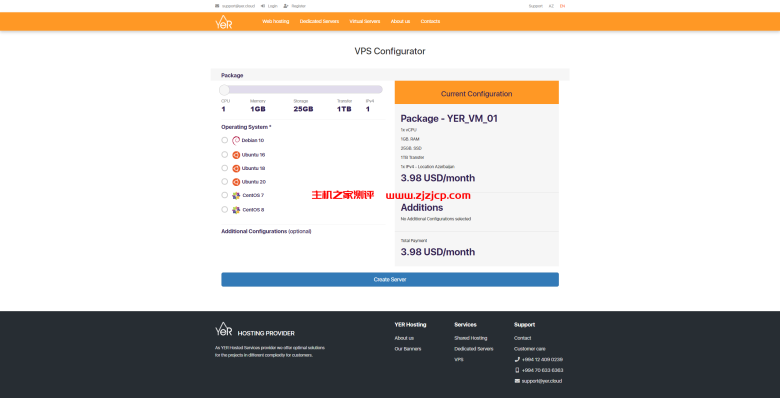Click the 25GB Storage value

click(303, 109)
